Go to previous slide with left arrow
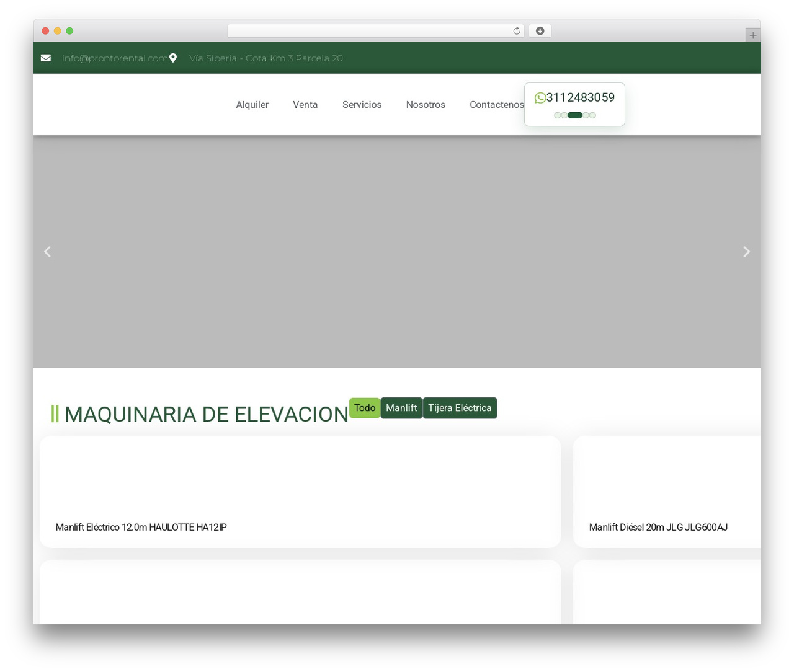The image size is (794, 672). [47, 252]
